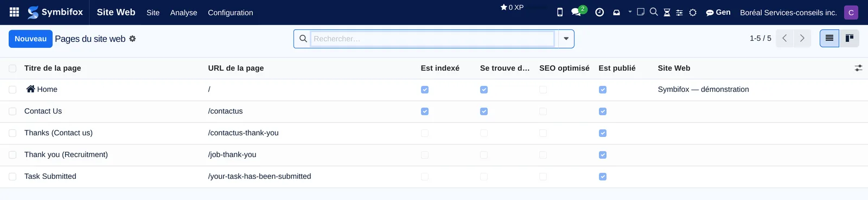Sort by Est publié column
The height and width of the screenshot is (200, 868).
coord(617,68)
